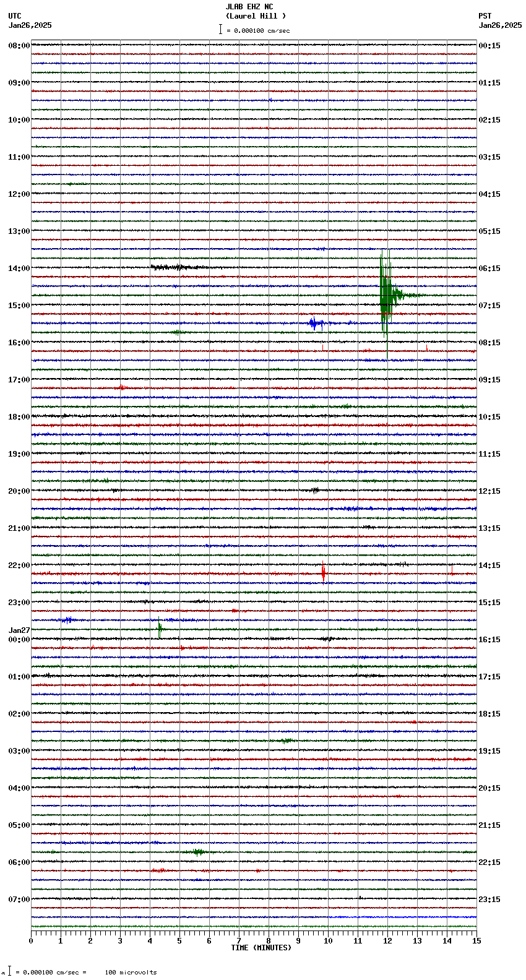
Task: Click the 'UTC' label at top left
Action: [15, 16]
